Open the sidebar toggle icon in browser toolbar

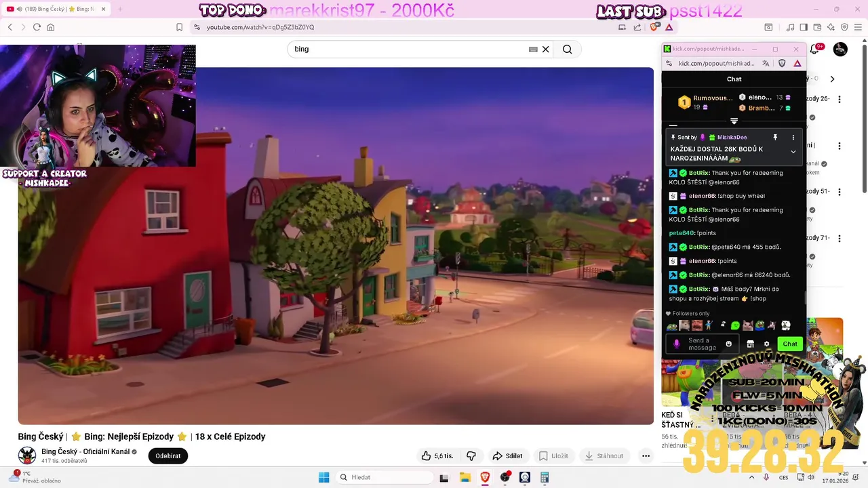click(x=804, y=27)
